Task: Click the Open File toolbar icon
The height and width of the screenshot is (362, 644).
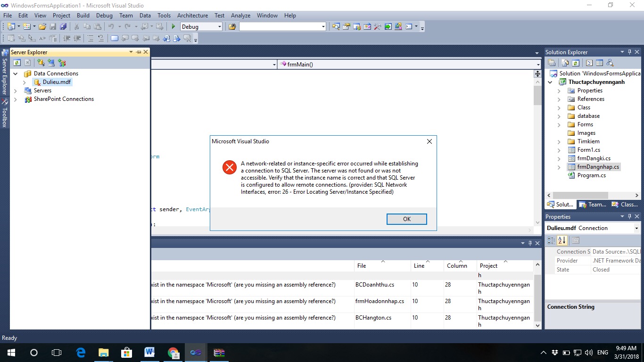Action: (x=42, y=26)
